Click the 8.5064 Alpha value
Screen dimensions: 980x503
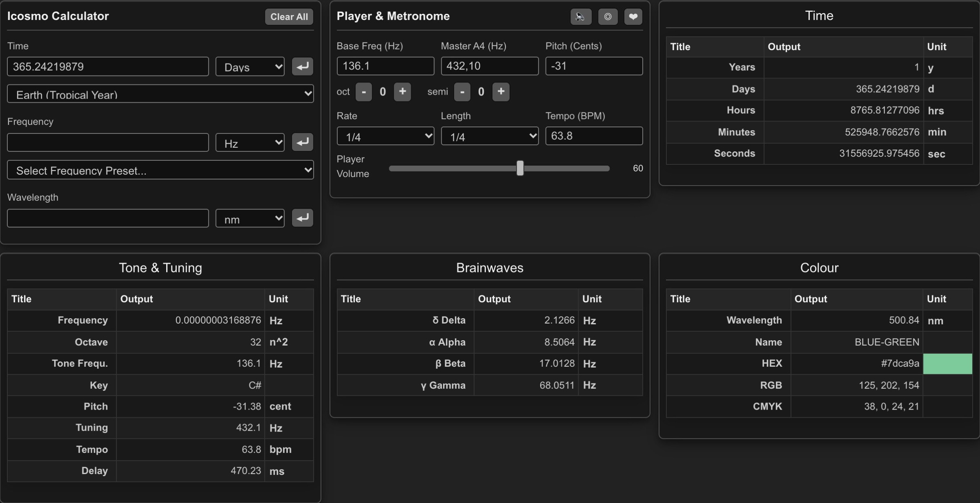[559, 342]
